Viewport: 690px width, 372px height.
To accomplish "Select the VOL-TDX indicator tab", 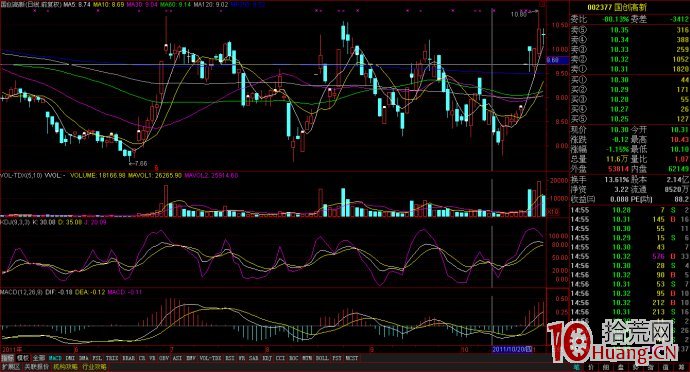I will (x=210, y=358).
